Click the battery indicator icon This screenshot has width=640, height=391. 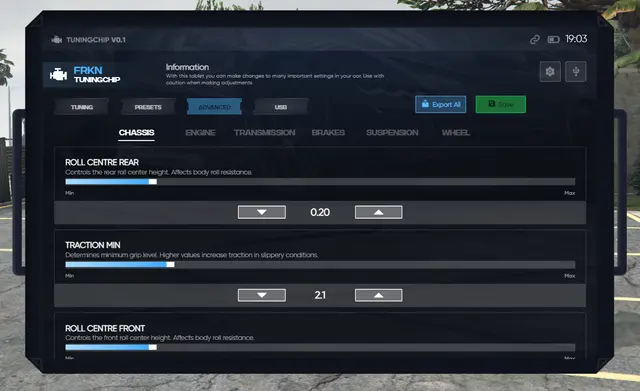[x=553, y=40]
